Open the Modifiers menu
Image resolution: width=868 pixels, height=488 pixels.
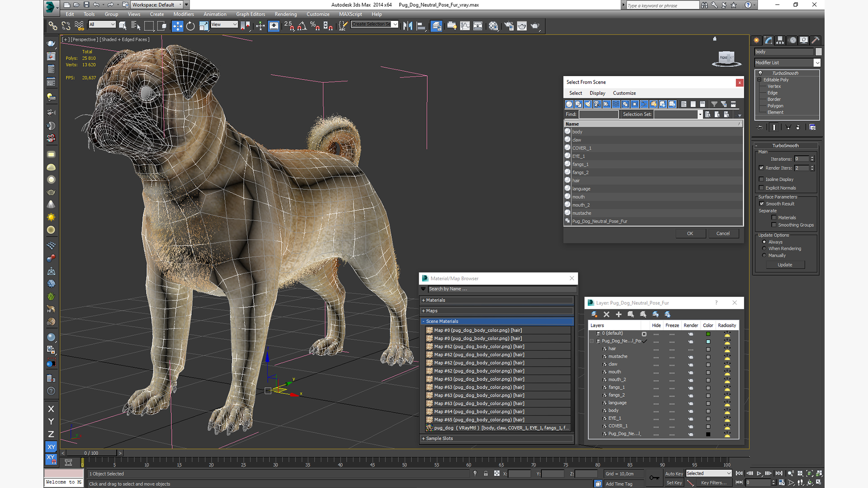point(184,14)
